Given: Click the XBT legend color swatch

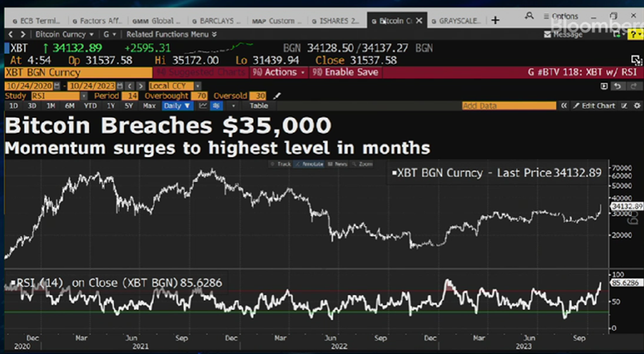Looking at the screenshot, I should 394,172.
